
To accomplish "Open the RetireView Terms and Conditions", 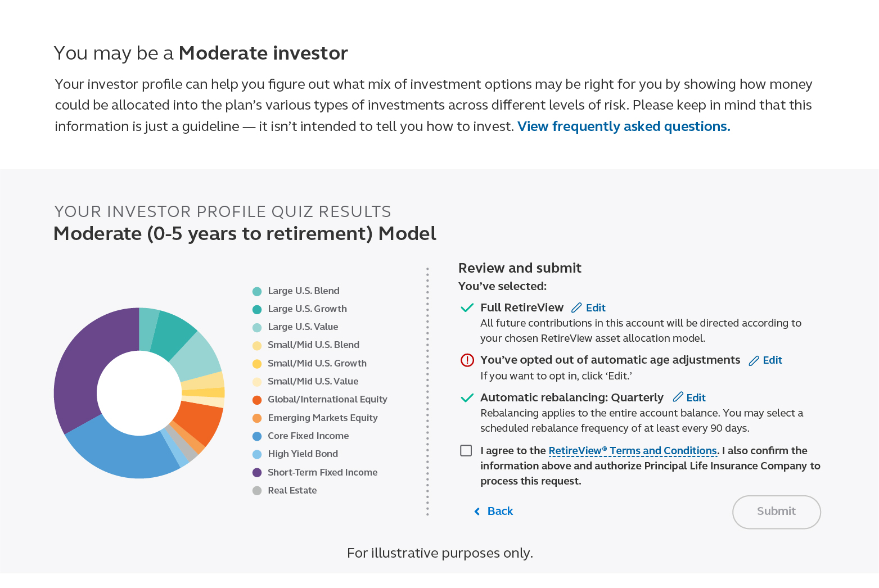I will [x=632, y=450].
